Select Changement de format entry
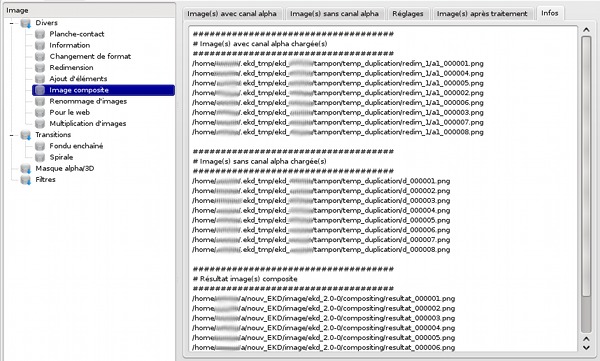 coord(90,56)
